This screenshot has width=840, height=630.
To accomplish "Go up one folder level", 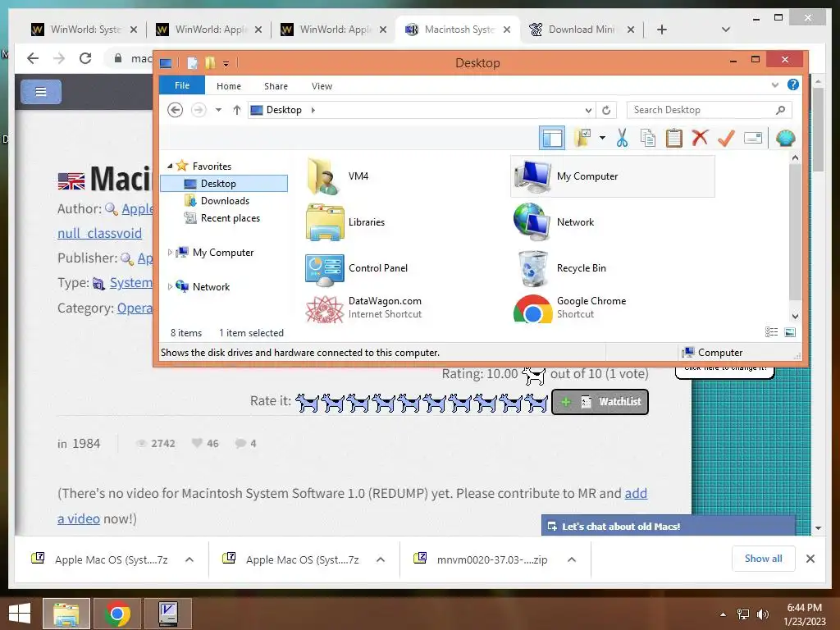I will pyautogui.click(x=237, y=110).
